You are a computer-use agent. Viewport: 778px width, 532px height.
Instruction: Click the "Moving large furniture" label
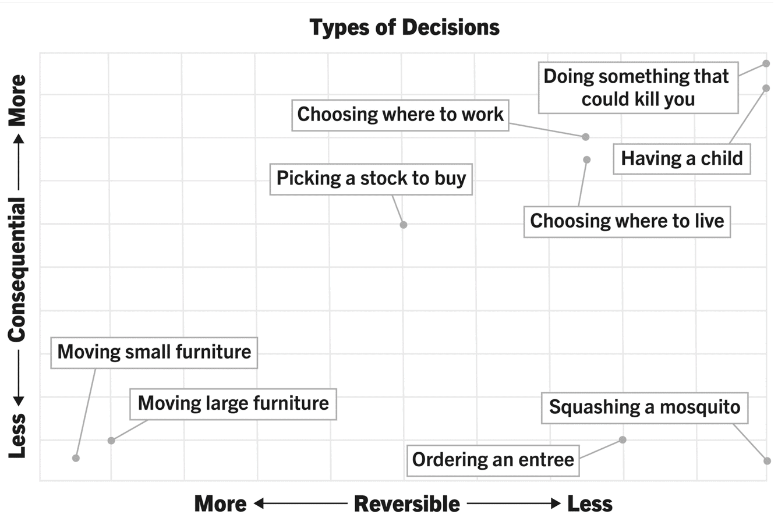point(233,403)
